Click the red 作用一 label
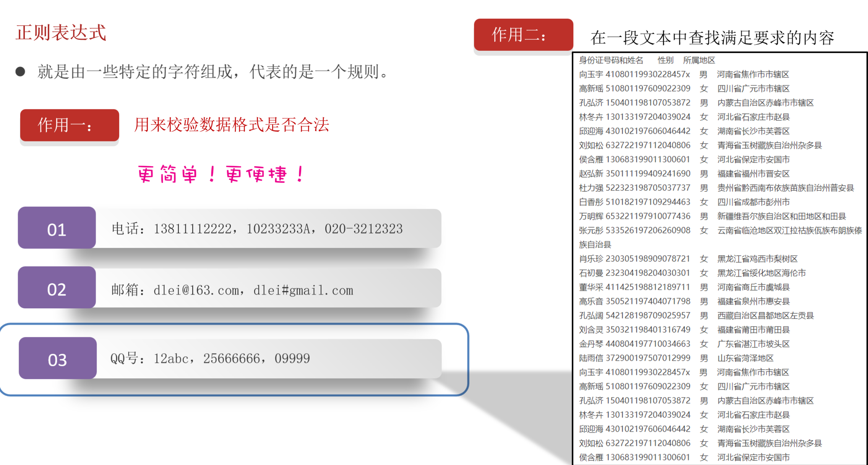 [x=69, y=125]
